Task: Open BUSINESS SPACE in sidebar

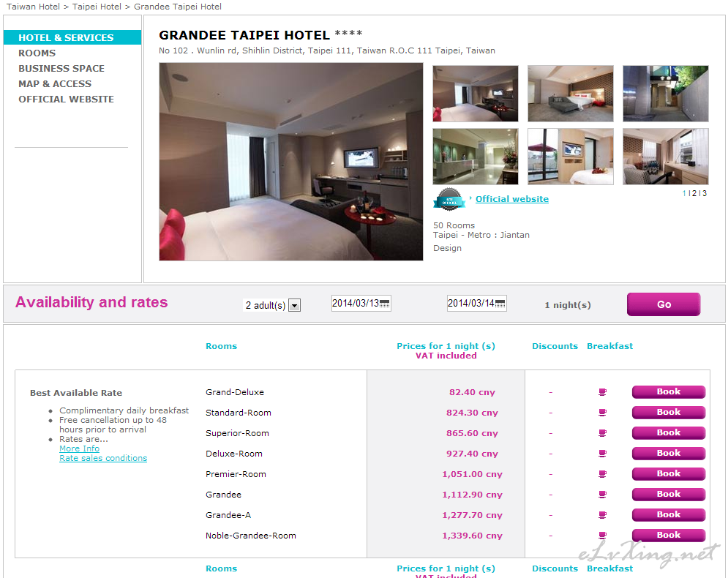Action: pos(61,68)
